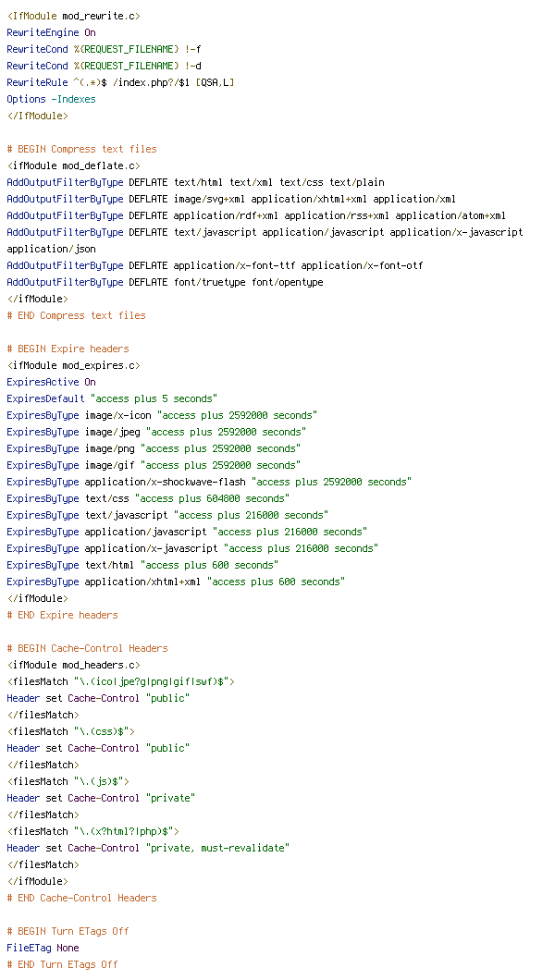Image resolution: width=555 pixels, height=980 pixels.
Task: Click the font/truetype DEFLATE line
Action: point(165,283)
